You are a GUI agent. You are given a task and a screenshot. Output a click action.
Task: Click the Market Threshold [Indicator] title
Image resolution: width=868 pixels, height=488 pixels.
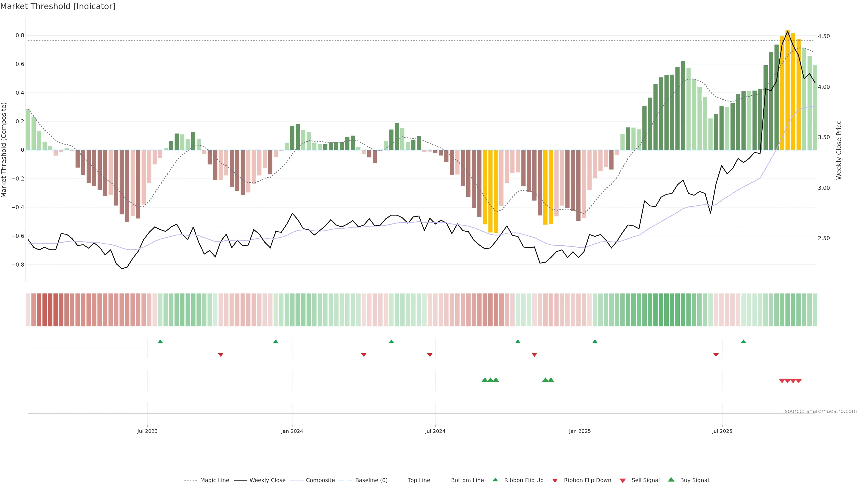(x=58, y=6)
